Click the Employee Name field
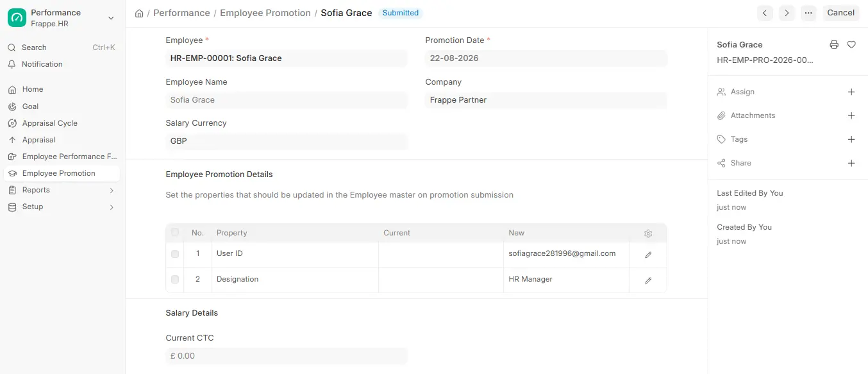The height and width of the screenshot is (374, 868). [287, 100]
